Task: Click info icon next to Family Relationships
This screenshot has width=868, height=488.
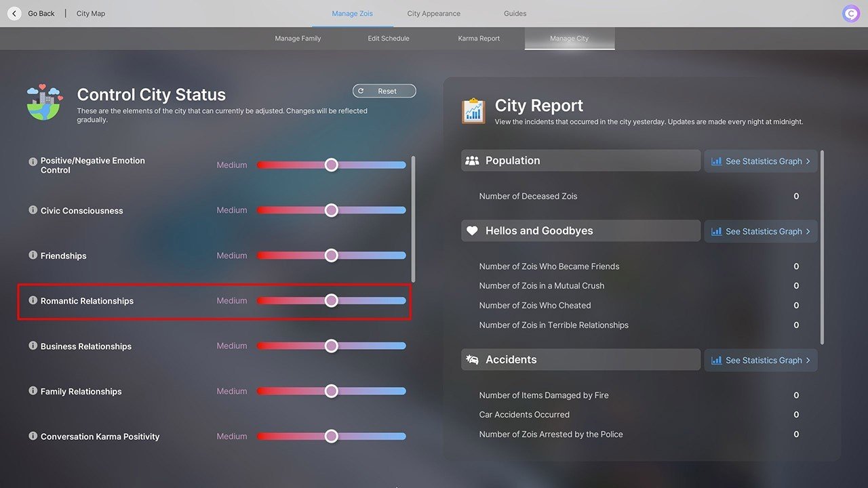Action: 33,391
